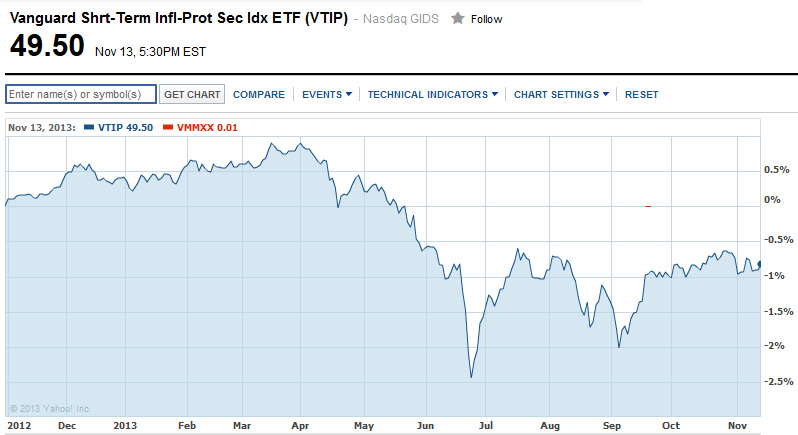
Task: Click the blue endpoint dot of VTIP line
Action: point(760,264)
